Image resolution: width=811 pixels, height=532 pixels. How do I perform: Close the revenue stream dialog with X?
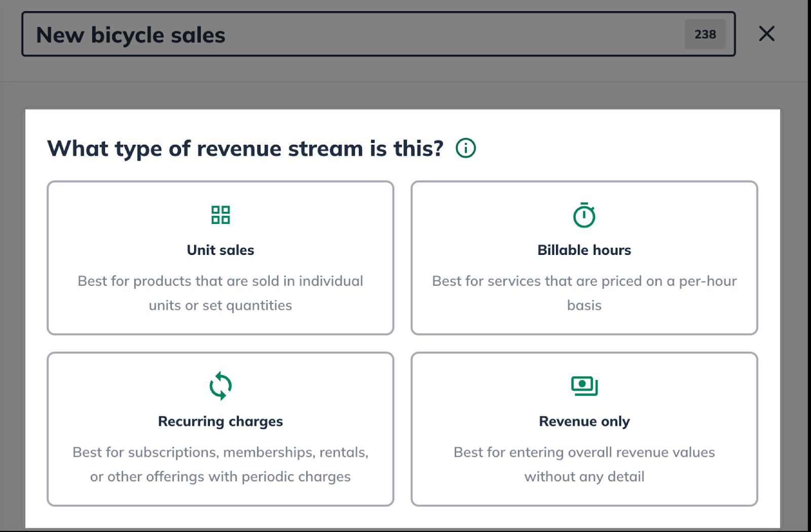pos(766,34)
